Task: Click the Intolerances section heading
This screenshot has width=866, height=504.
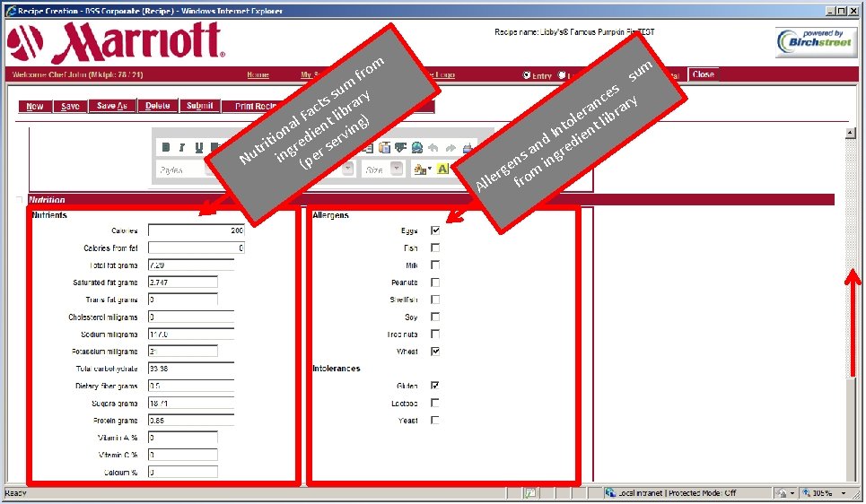Action: (x=337, y=369)
